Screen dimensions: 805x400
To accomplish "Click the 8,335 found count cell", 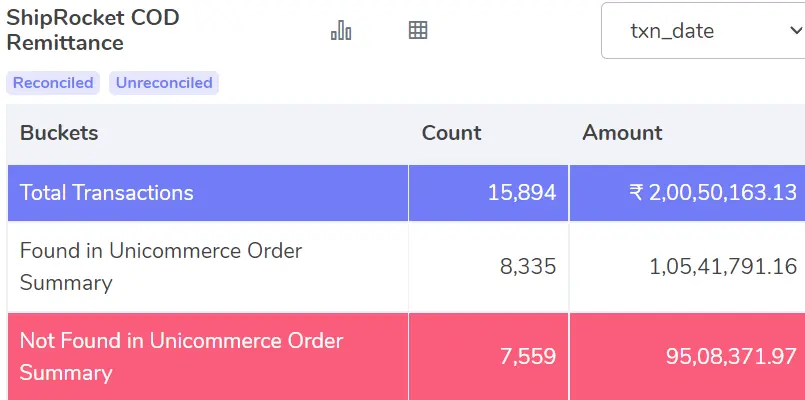I will 528,267.
